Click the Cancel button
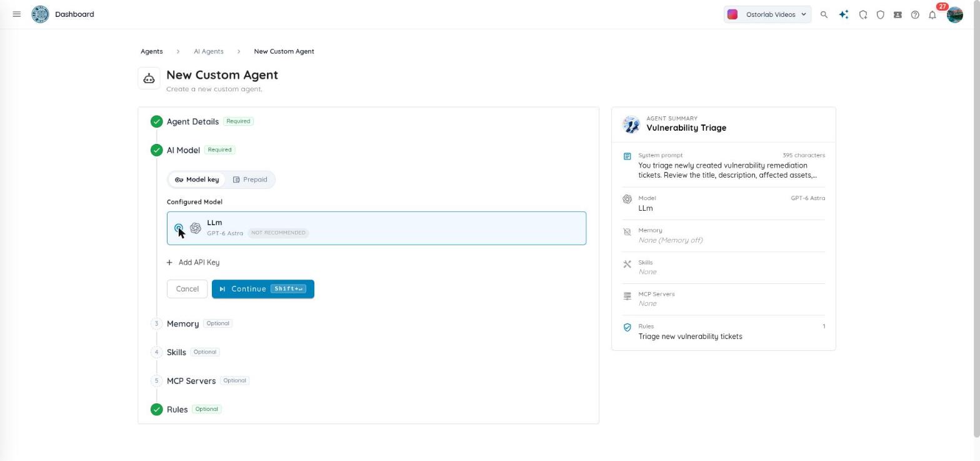 187,289
